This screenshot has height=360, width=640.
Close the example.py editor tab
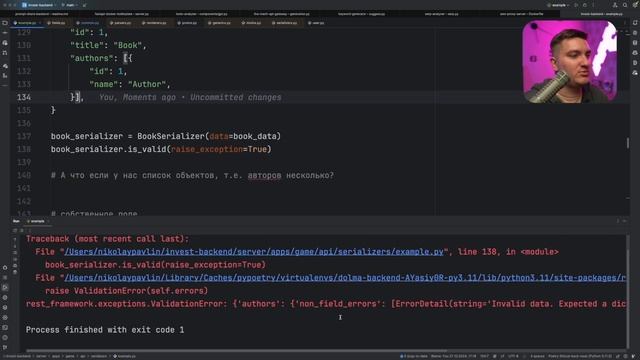[x=40, y=23]
